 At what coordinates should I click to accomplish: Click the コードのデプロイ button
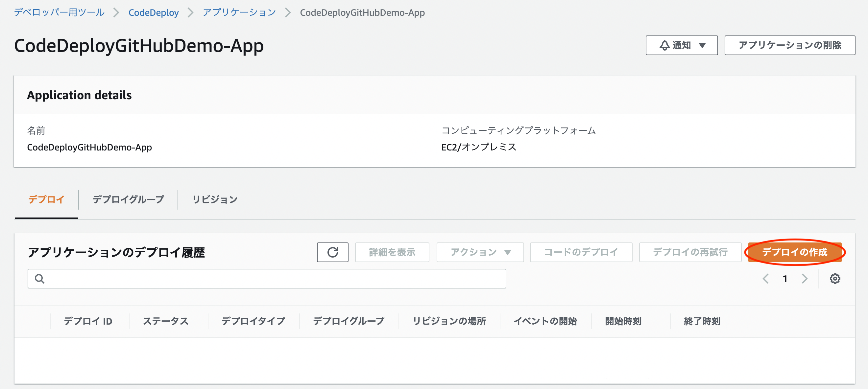point(581,252)
